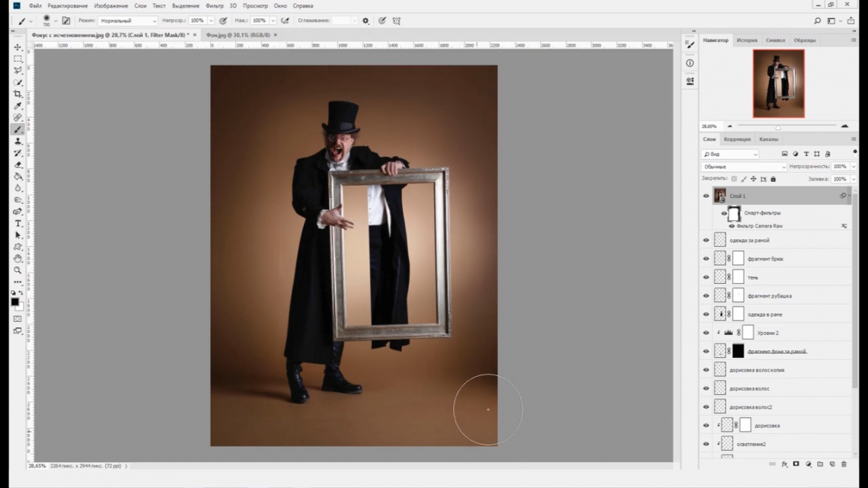Open the brush mode dropdown Нормальный
The width and height of the screenshot is (868, 488).
[x=128, y=21]
